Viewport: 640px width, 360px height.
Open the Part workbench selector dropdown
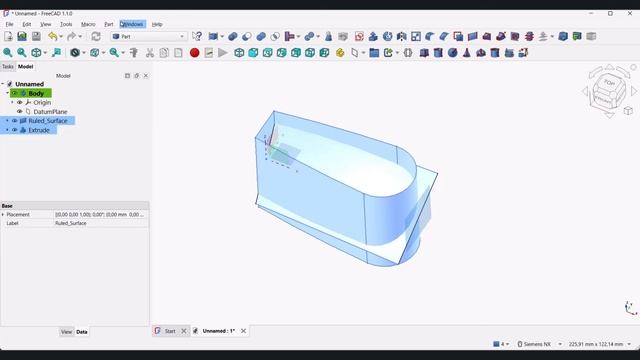click(149, 36)
